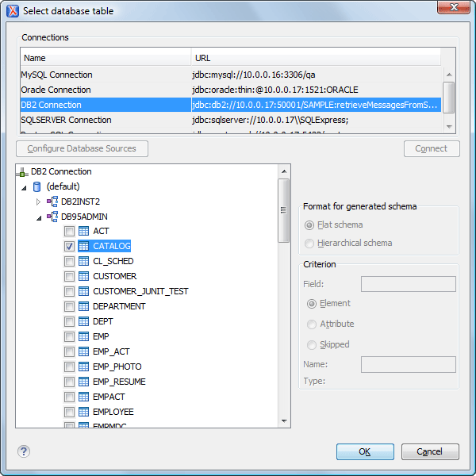This screenshot has width=476, height=476.
Task: Check the ACT table checkbox
Action: pyautogui.click(x=69, y=232)
